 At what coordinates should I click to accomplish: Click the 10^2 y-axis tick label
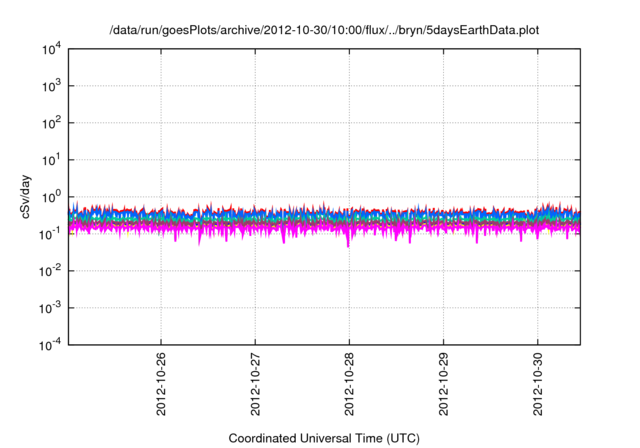[50, 123]
